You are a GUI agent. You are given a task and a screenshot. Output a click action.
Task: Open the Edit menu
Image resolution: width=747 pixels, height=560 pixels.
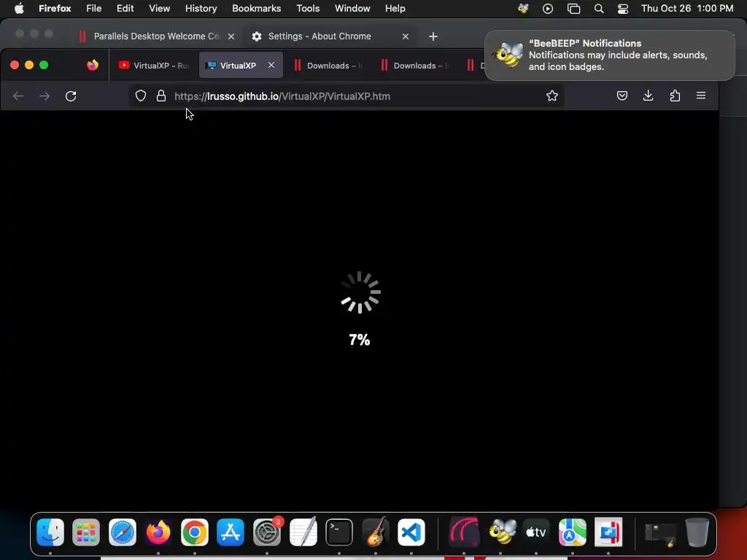pos(125,9)
